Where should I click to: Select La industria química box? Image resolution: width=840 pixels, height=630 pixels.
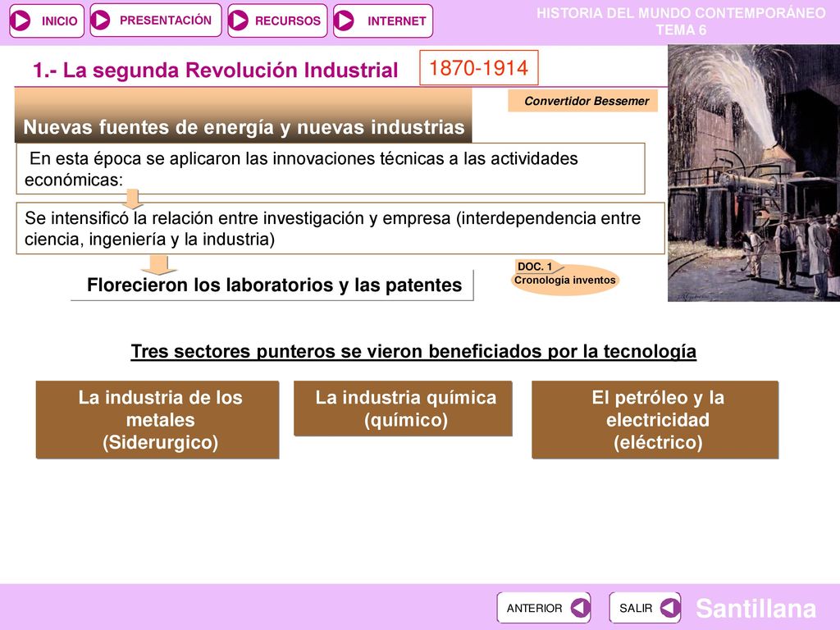tap(403, 409)
